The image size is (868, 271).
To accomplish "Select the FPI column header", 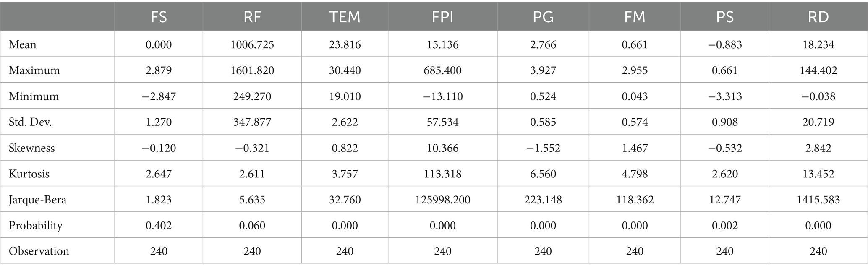I will click(442, 17).
